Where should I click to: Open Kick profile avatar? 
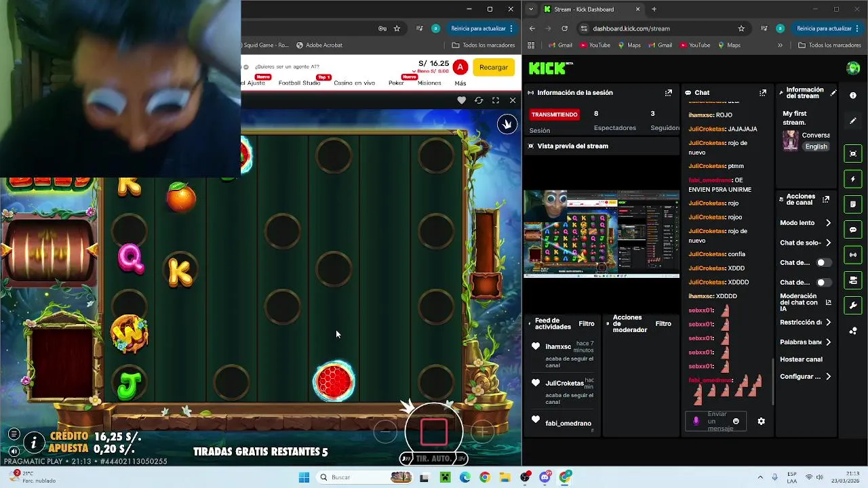[x=853, y=68]
